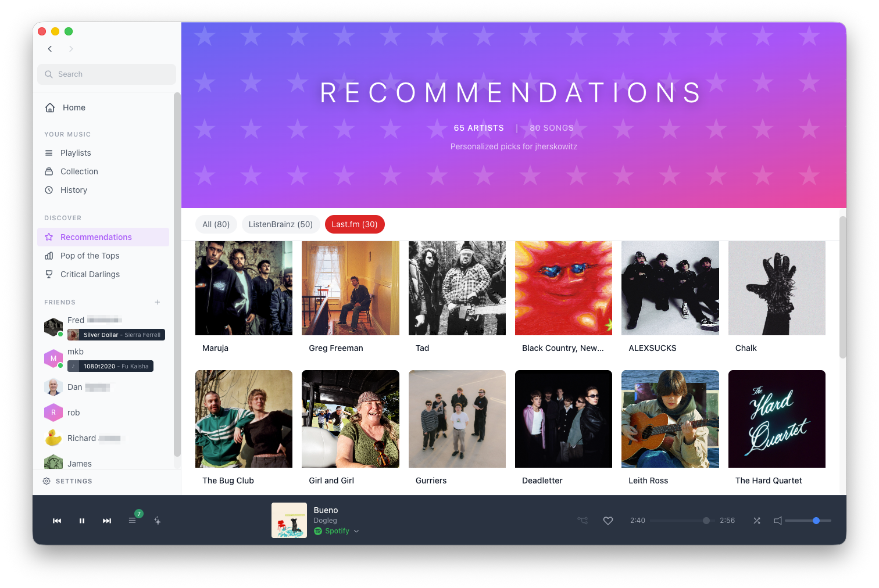
Task: Click the back navigation chevron
Action: pos(50,49)
